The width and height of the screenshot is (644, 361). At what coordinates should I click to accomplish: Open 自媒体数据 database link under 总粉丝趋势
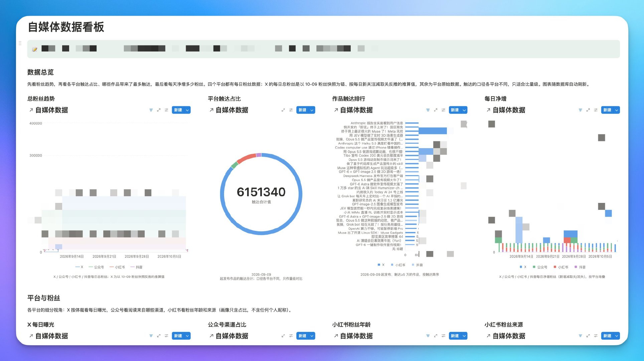point(48,110)
